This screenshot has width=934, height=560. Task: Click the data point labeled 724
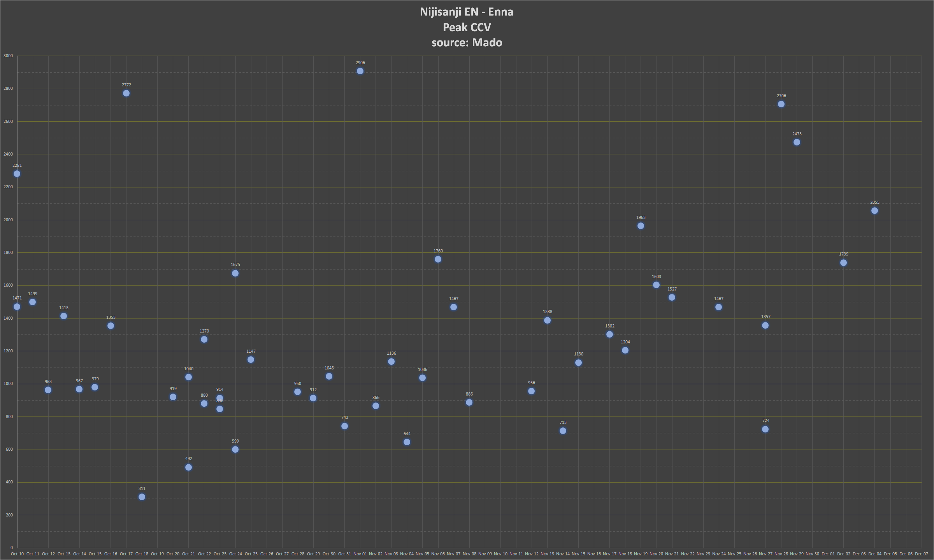point(765,429)
